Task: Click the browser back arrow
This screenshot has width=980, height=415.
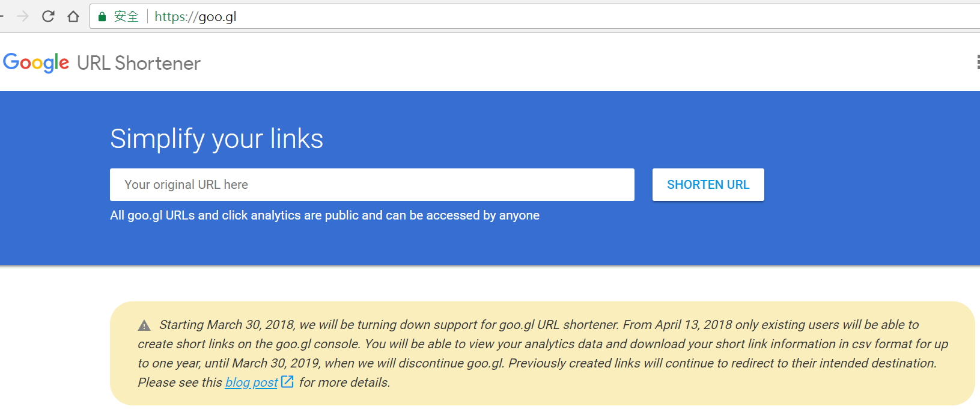Action: (2, 16)
